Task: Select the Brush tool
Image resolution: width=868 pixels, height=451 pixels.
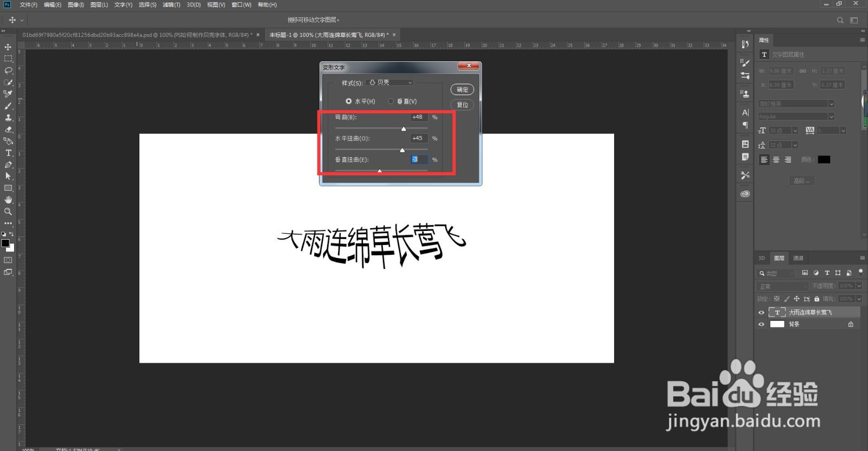Action: point(8,106)
